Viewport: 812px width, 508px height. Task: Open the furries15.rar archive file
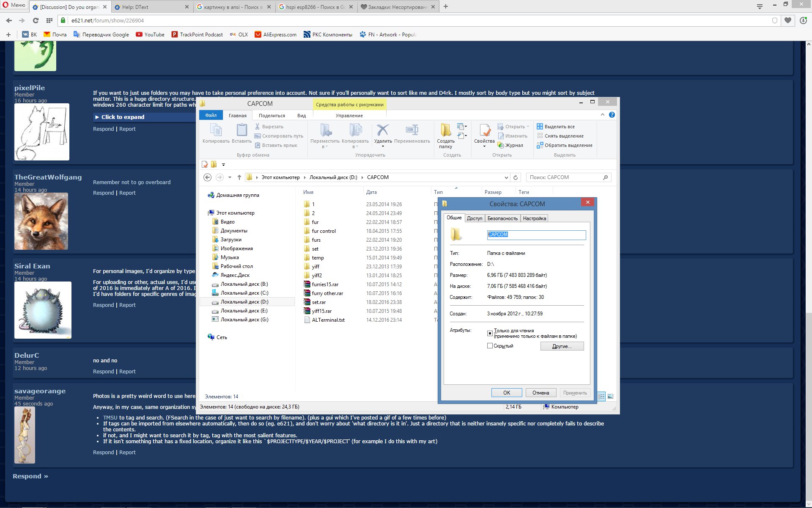point(325,284)
